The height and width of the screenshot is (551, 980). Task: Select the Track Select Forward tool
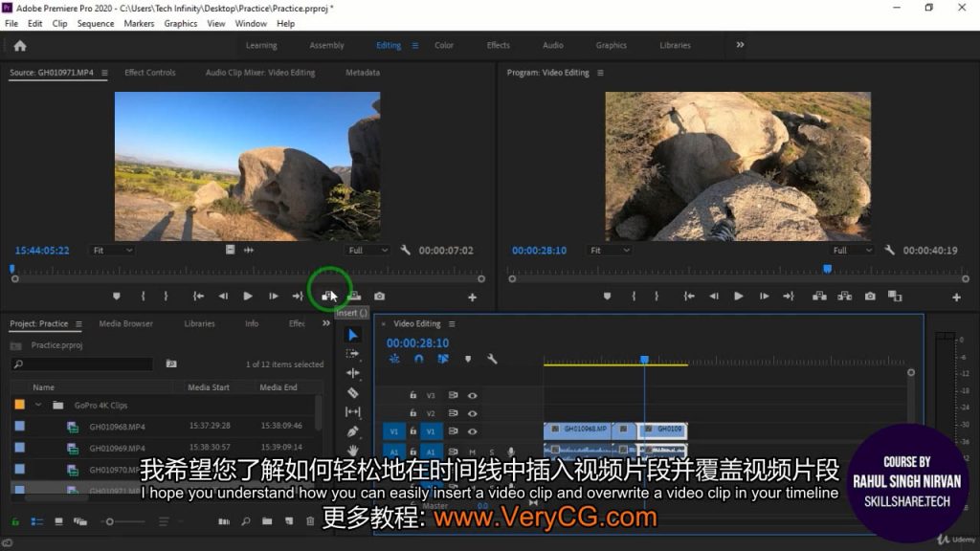(352, 354)
